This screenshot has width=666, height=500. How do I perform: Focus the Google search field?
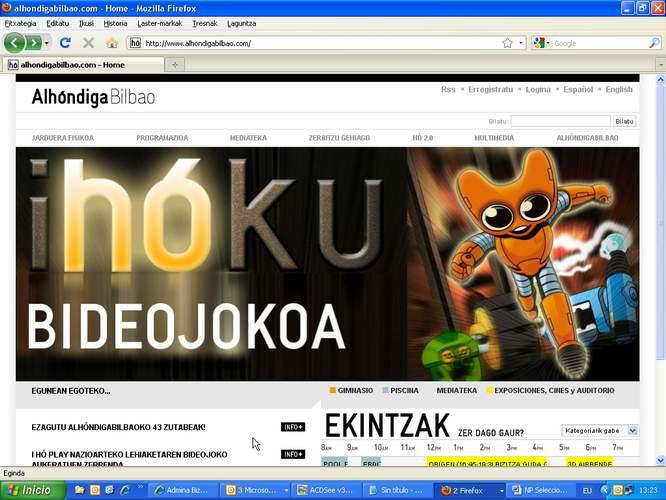coord(600,43)
